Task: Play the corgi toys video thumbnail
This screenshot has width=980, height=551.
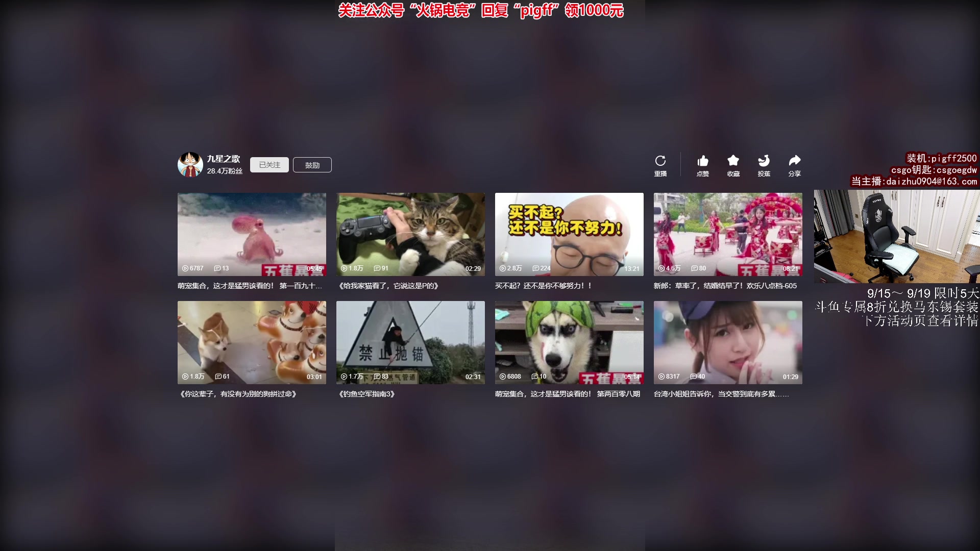Action: click(x=252, y=342)
